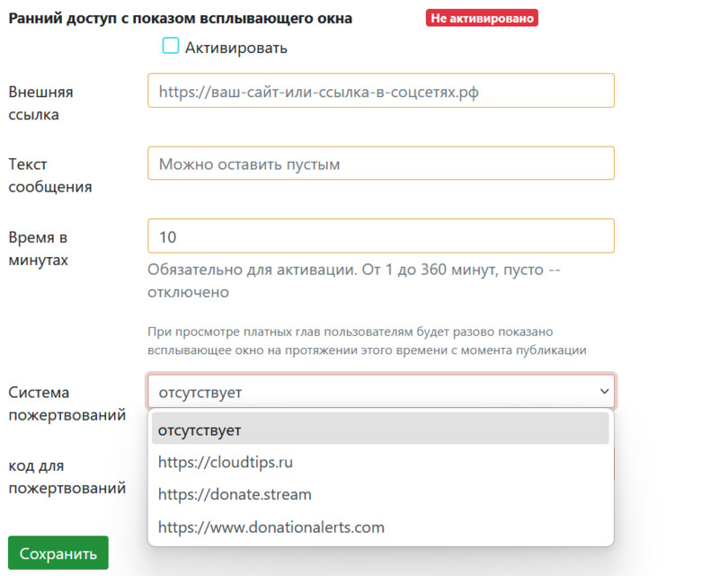Click the Система пожертвований label
The height and width of the screenshot is (576, 728).
66,403
